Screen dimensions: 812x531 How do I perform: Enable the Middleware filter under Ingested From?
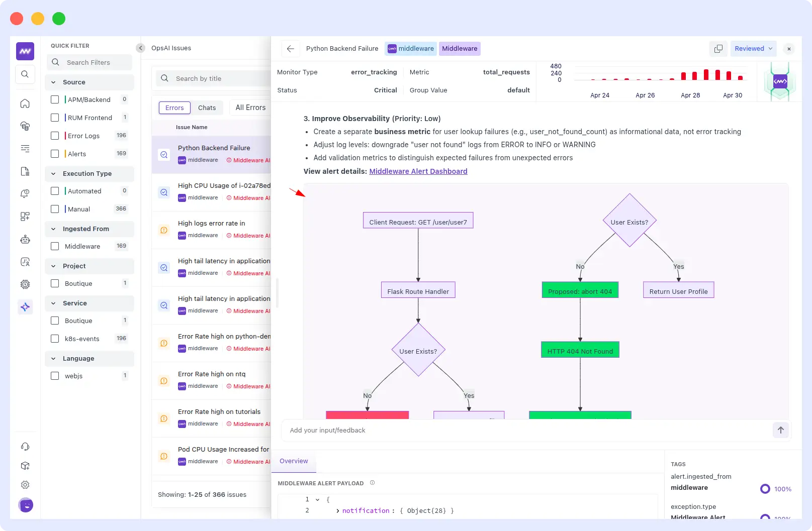pos(55,246)
